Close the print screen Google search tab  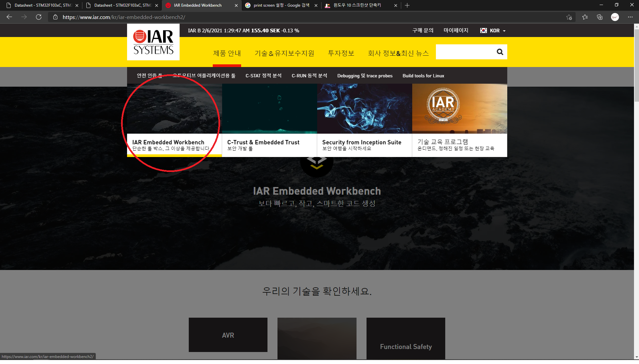(316, 5)
